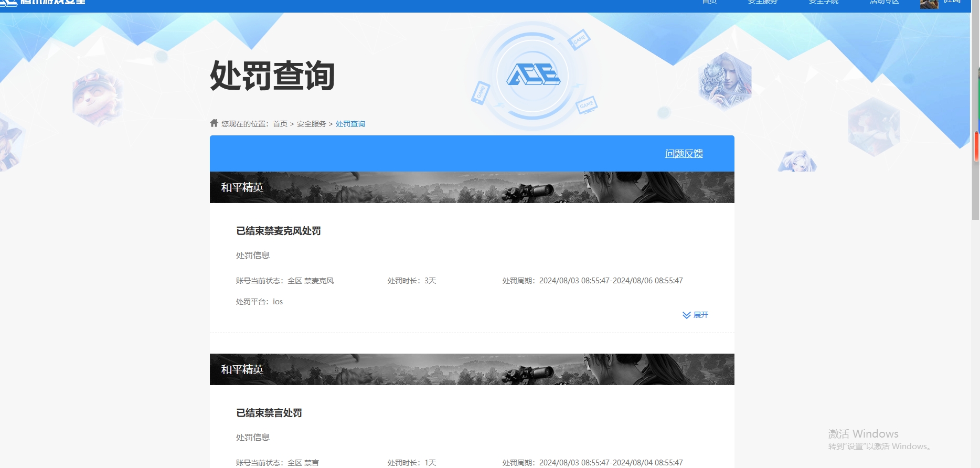980x468 pixels.
Task: Open 安全服务 in the breadcrumb trail
Action: [312, 124]
